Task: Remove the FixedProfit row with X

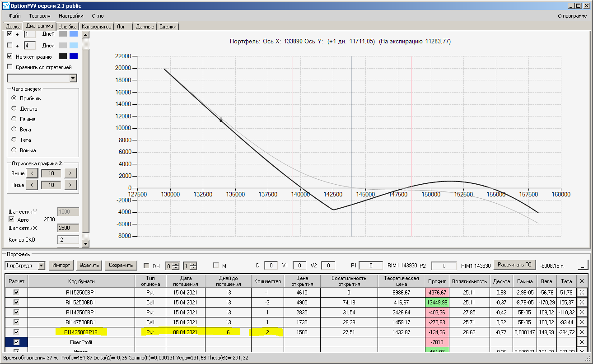Action: pos(582,342)
